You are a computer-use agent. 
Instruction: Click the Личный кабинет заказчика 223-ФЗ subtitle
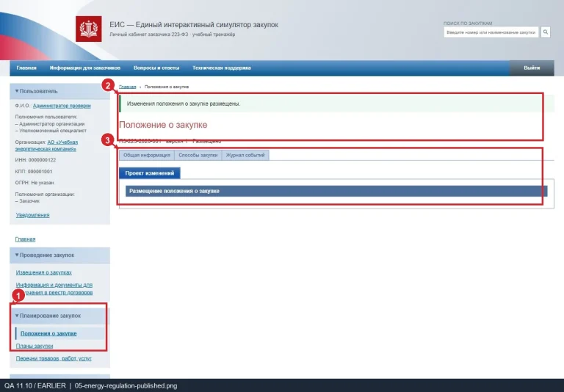click(x=173, y=35)
